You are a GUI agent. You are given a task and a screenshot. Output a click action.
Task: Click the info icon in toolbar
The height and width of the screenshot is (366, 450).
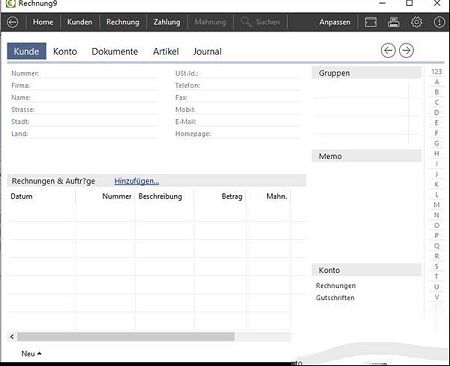[439, 22]
